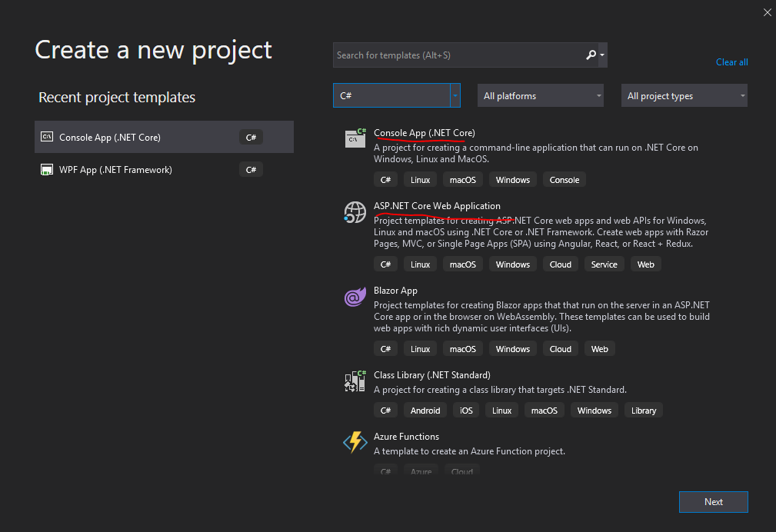Select Console App (.NET Core) title in list
Screen dimensions: 776x532
click(x=424, y=133)
